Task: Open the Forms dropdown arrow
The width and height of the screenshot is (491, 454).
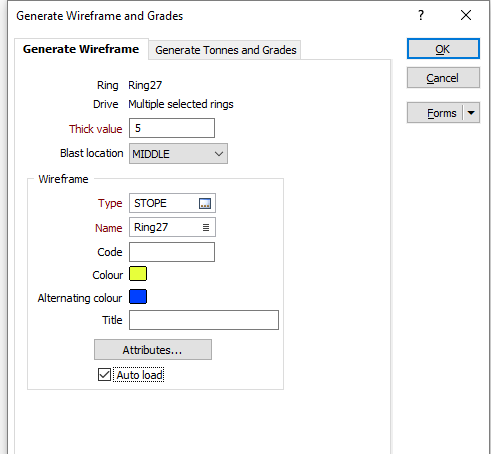Action: (x=471, y=113)
